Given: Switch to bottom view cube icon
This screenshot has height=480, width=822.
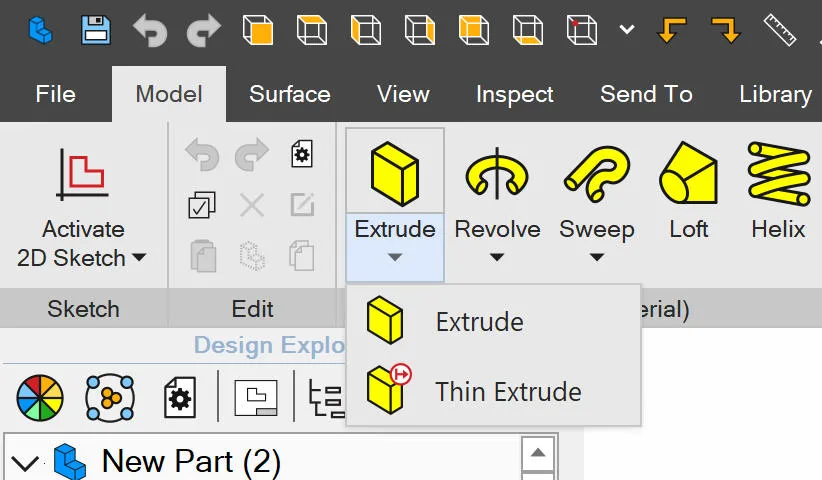Looking at the screenshot, I should 528,30.
